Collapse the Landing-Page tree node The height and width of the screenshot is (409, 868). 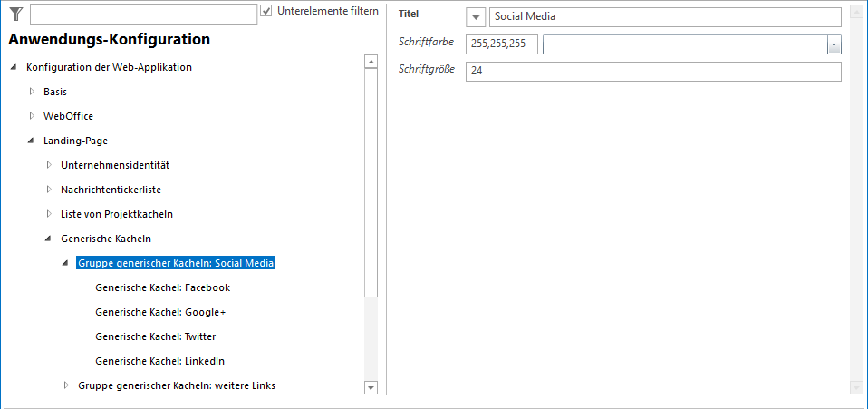(31, 141)
